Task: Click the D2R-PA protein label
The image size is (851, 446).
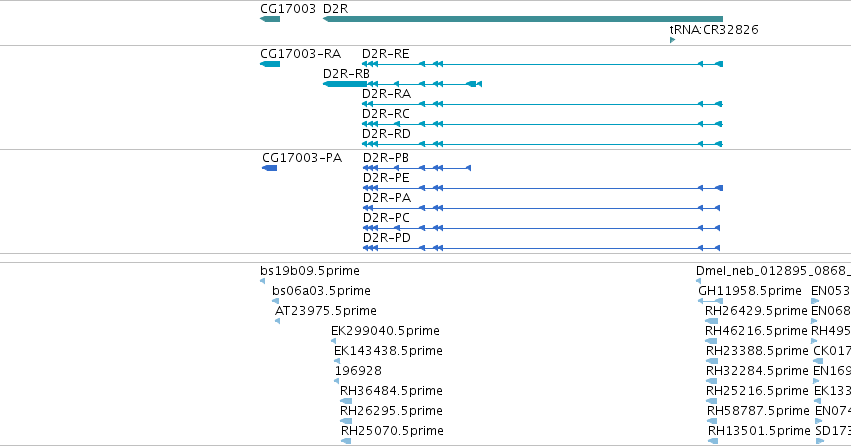Action: point(387,198)
